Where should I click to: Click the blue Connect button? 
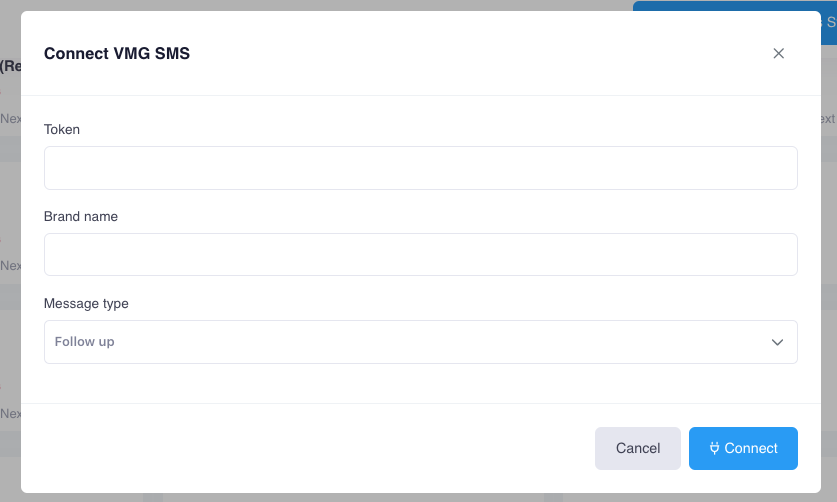tap(743, 448)
